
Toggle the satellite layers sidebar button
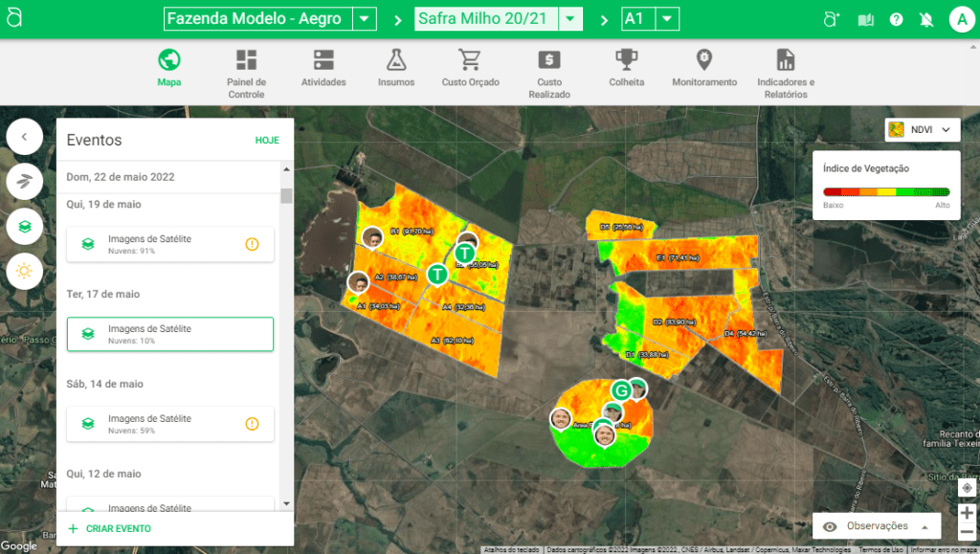click(24, 226)
